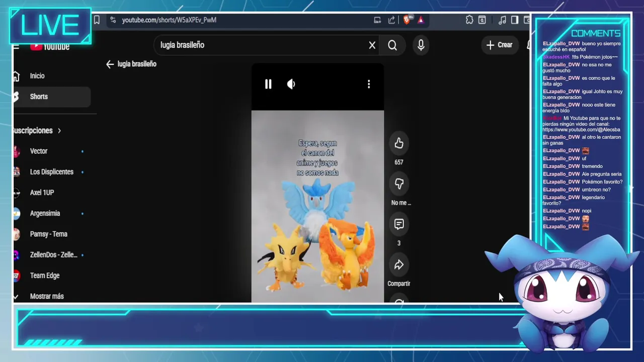Open the Crear create menu
This screenshot has width=644, height=362.
tap(499, 45)
